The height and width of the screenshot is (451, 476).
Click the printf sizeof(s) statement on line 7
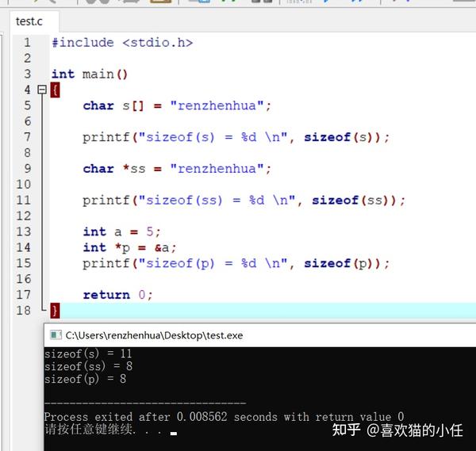(236, 137)
